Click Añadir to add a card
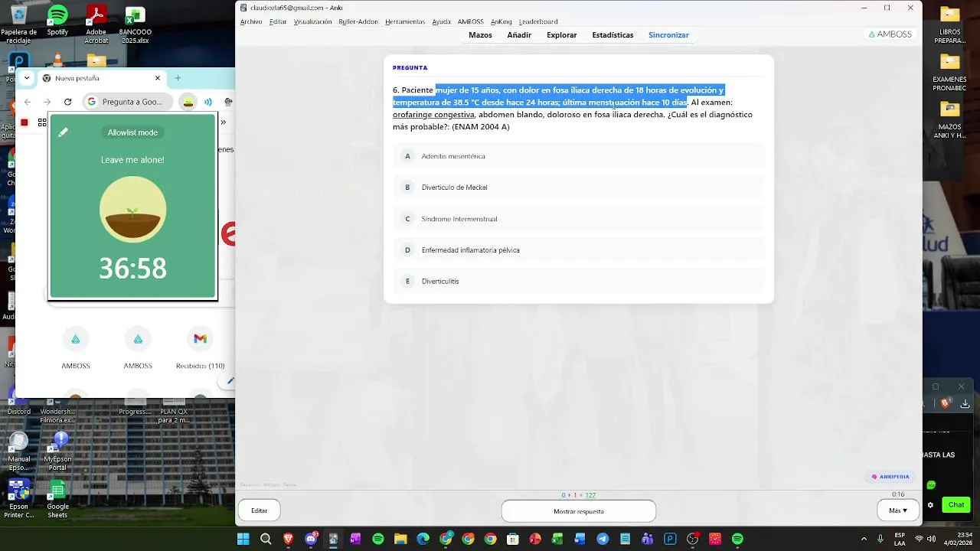Viewport: 980px width, 551px height. 519,35
